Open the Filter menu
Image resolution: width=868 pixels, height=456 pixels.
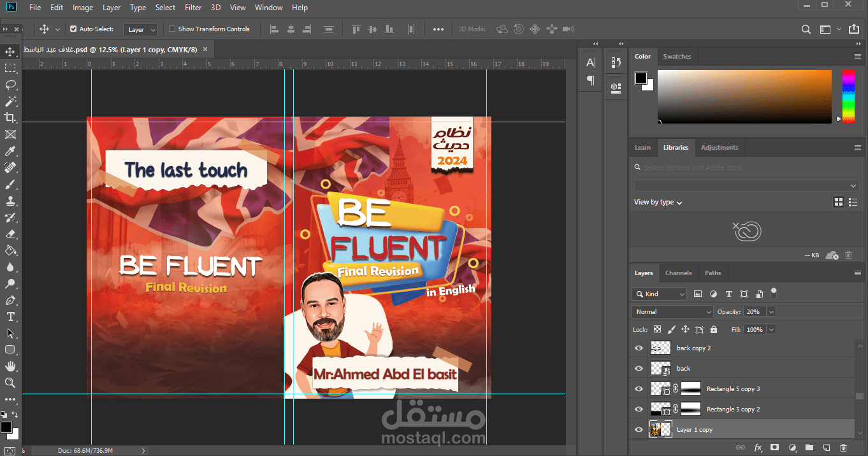[193, 8]
